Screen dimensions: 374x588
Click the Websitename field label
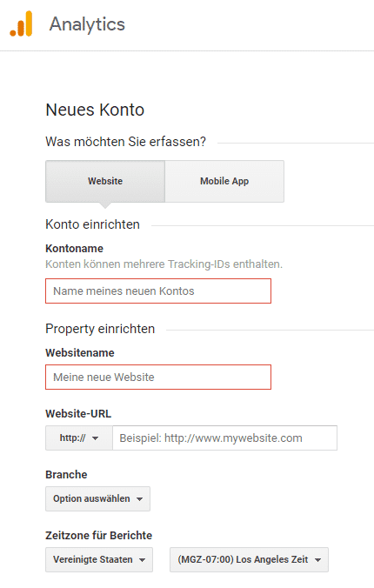click(x=80, y=352)
